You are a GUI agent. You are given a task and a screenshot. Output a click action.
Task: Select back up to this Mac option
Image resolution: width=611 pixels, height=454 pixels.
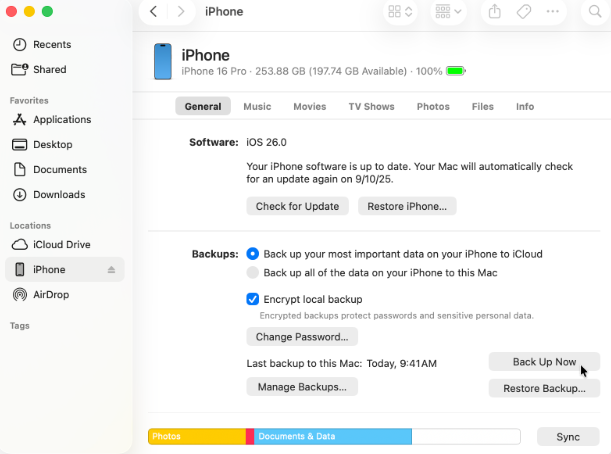pos(253,273)
